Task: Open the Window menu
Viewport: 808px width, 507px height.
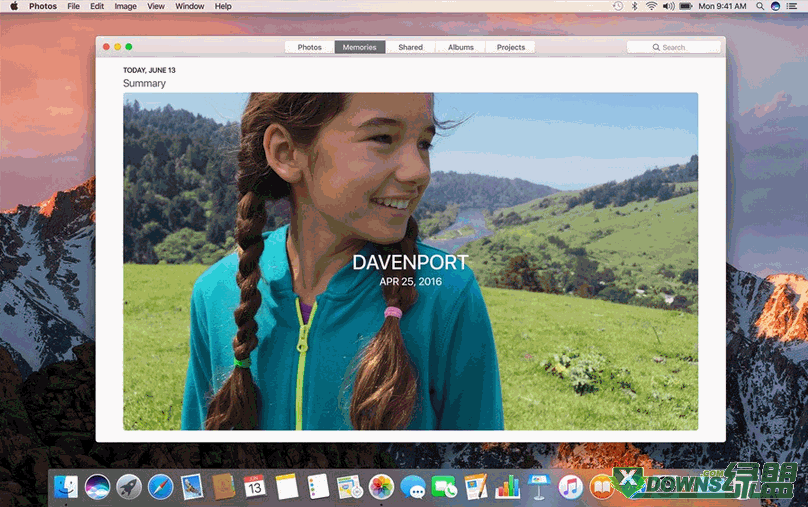Action: click(x=190, y=6)
